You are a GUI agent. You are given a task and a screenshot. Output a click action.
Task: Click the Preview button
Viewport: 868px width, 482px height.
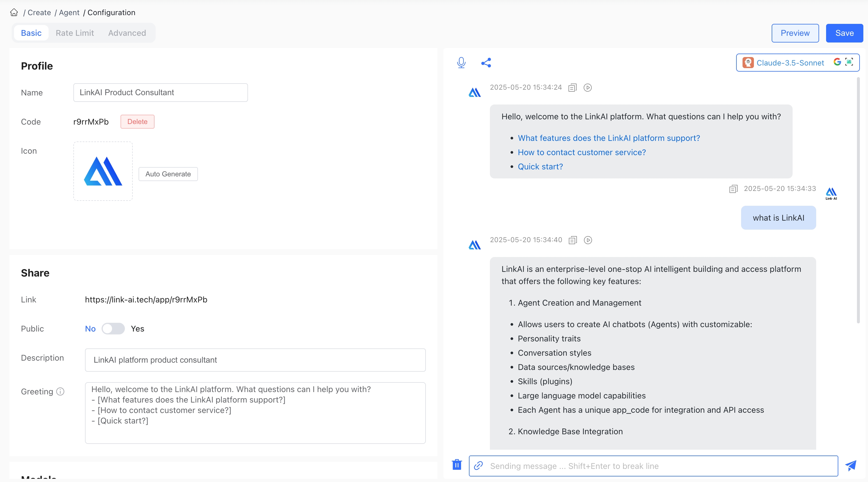point(795,33)
